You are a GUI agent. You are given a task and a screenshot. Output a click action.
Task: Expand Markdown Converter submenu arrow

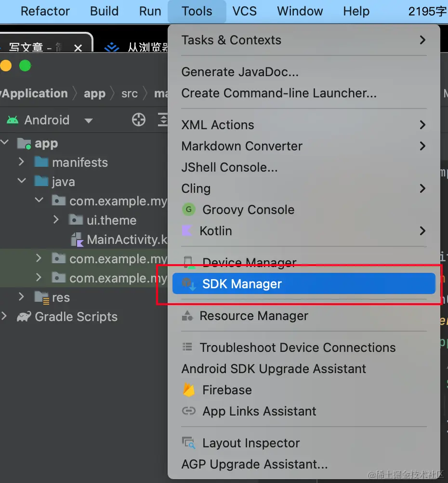click(x=423, y=146)
